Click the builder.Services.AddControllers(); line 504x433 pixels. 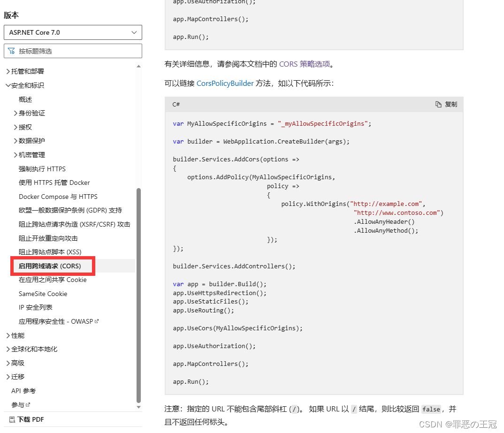click(234, 266)
